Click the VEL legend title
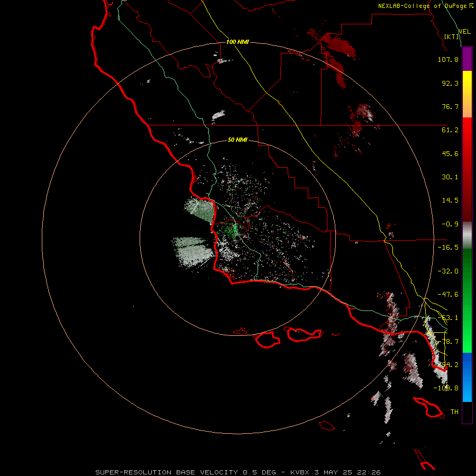Image resolution: width=476 pixels, height=476 pixels. tap(464, 32)
